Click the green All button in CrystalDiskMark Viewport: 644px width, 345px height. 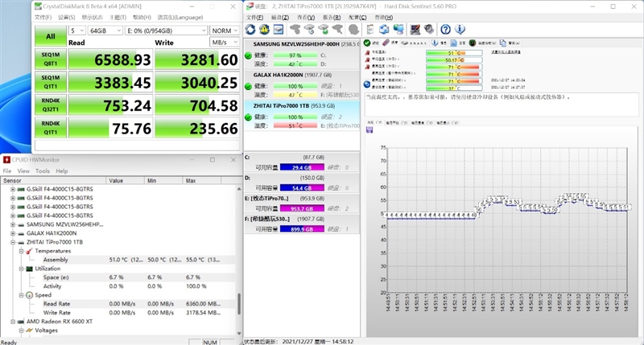click(x=51, y=36)
